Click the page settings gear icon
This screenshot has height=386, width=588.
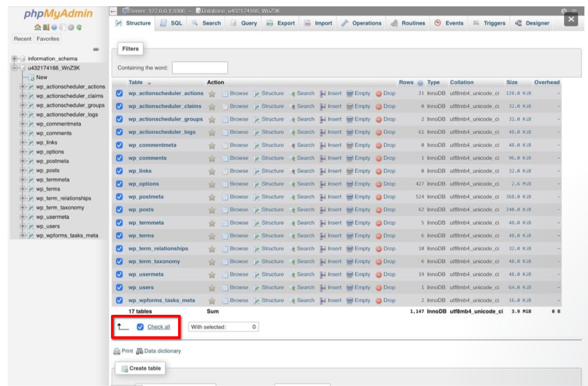coord(563,11)
